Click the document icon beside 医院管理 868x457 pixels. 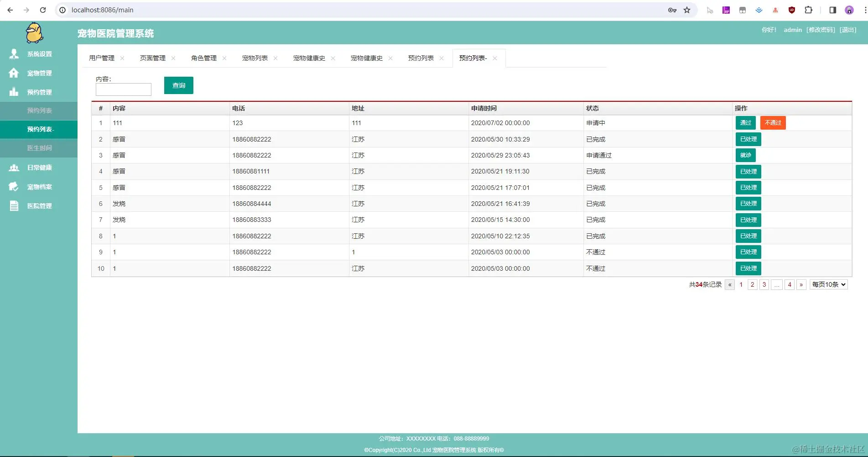14,206
